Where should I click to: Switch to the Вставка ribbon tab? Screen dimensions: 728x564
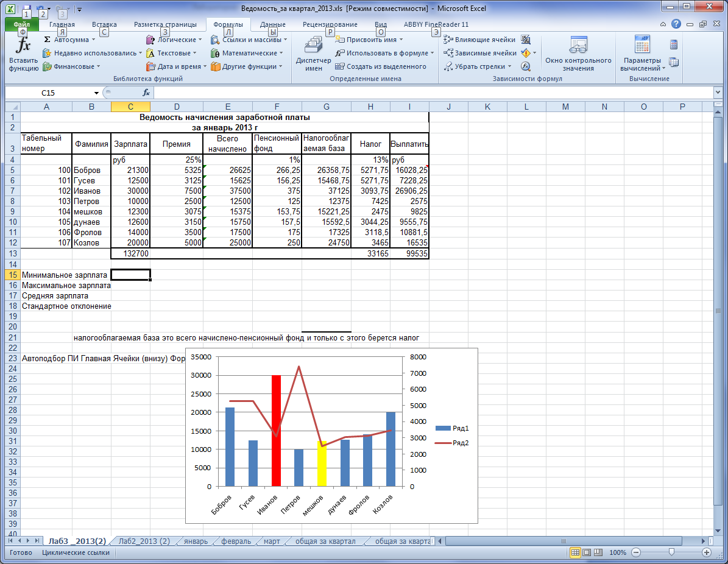point(104,24)
